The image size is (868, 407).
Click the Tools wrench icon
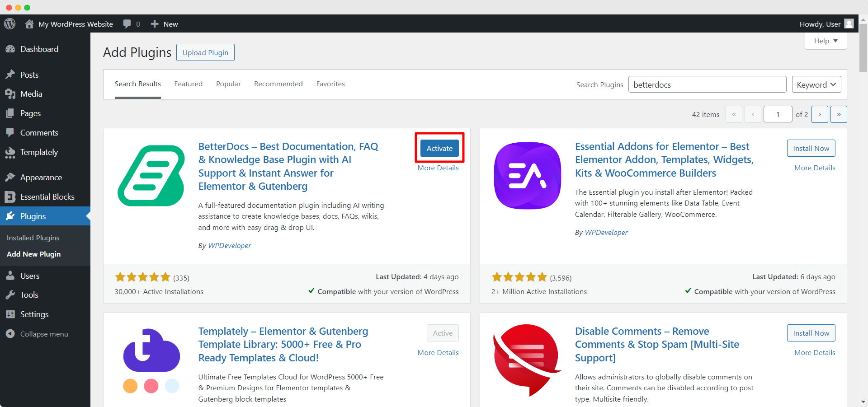pos(10,295)
